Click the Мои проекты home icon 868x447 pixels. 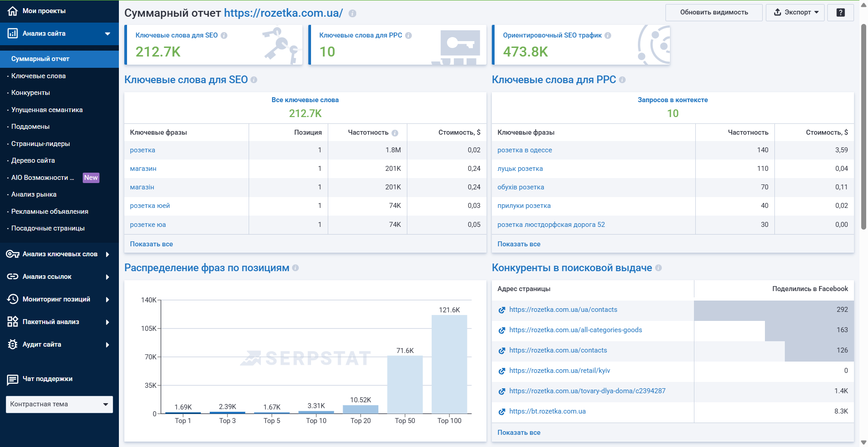click(13, 11)
